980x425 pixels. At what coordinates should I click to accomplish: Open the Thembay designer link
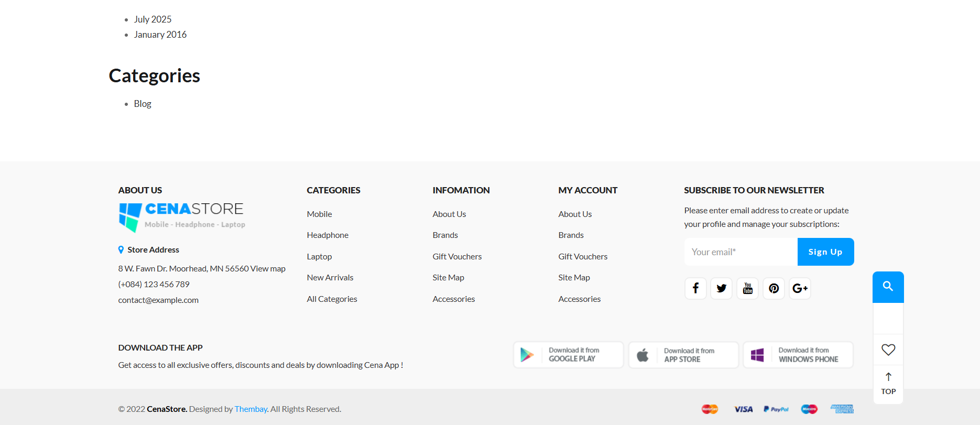pyautogui.click(x=251, y=409)
